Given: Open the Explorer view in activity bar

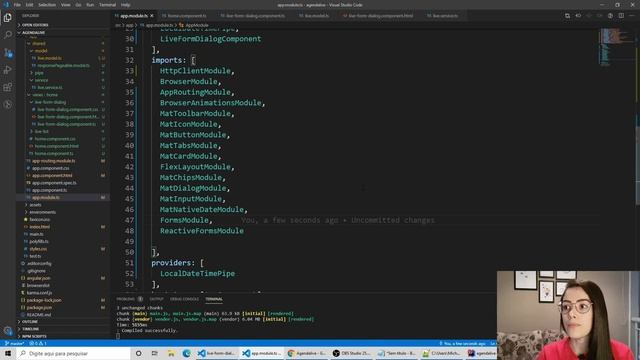Looking at the screenshot, I should [7, 18].
